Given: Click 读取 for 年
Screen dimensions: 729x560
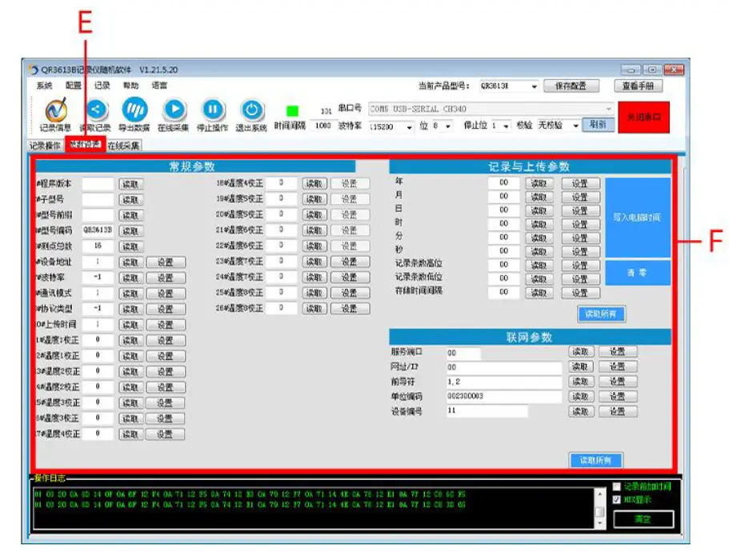Looking at the screenshot, I should (539, 183).
